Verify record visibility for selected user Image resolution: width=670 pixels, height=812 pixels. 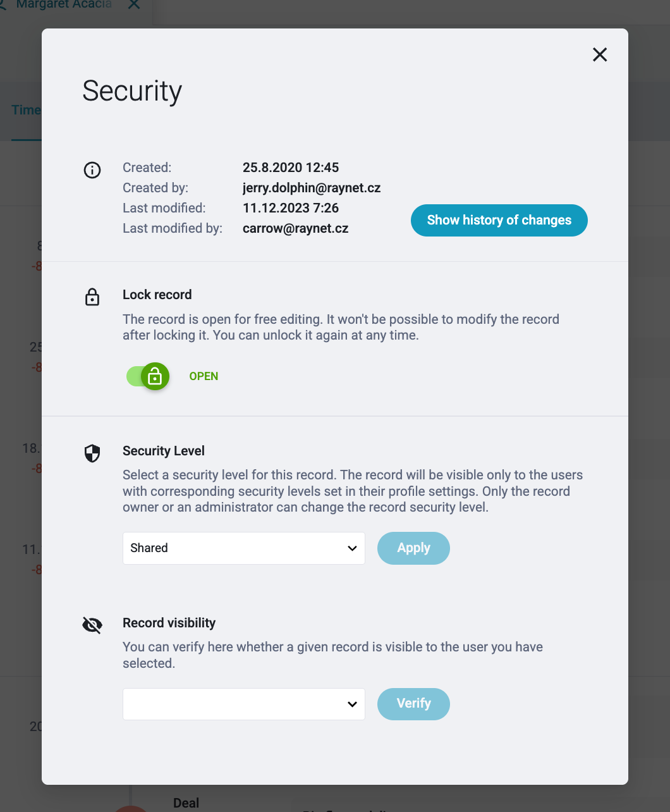pyautogui.click(x=413, y=704)
